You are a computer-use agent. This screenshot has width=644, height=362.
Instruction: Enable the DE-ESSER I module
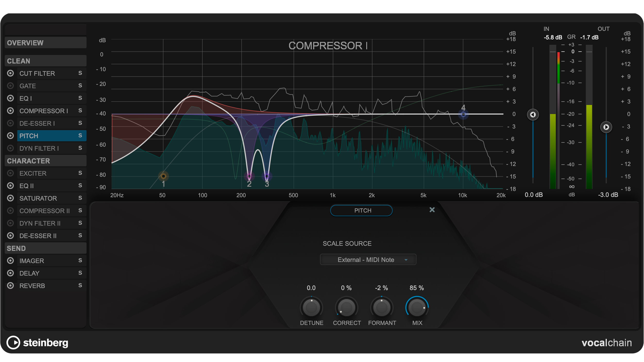(x=10, y=123)
